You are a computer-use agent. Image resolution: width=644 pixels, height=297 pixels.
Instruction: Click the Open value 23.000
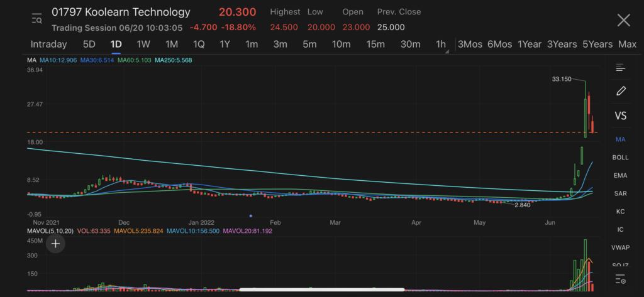click(356, 28)
